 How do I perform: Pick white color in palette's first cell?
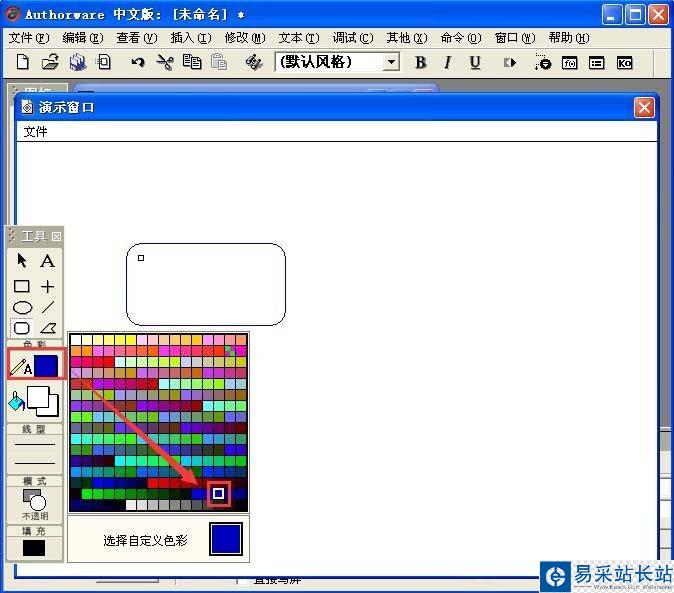click(76, 340)
